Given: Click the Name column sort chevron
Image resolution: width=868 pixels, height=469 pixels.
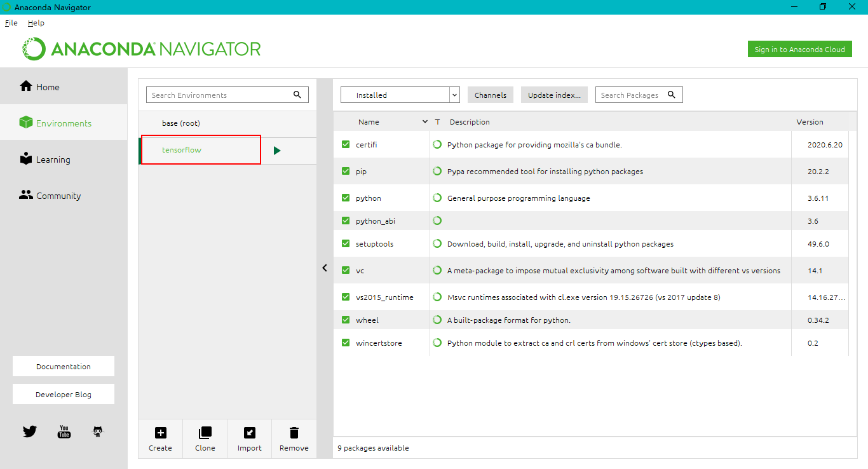Looking at the screenshot, I should tap(425, 121).
